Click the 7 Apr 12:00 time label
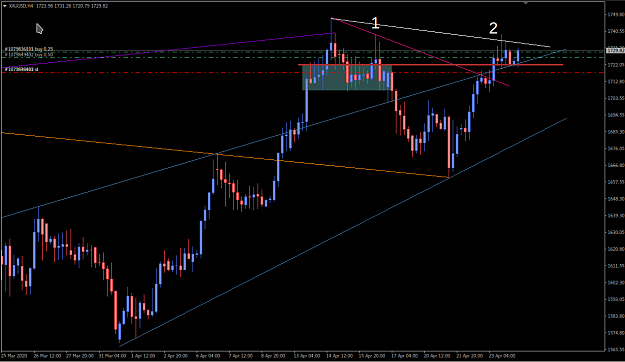The image size is (625, 362). click(x=240, y=356)
